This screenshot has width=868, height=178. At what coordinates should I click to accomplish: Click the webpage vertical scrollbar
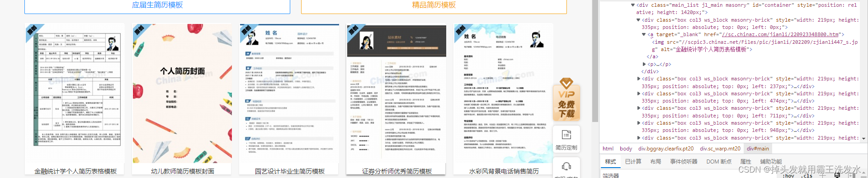point(595,61)
